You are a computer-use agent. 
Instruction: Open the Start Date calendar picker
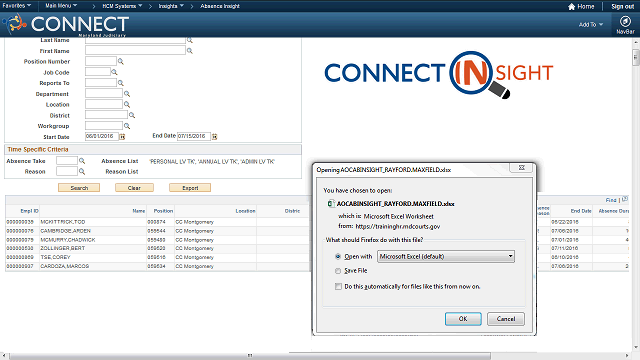pos(122,137)
